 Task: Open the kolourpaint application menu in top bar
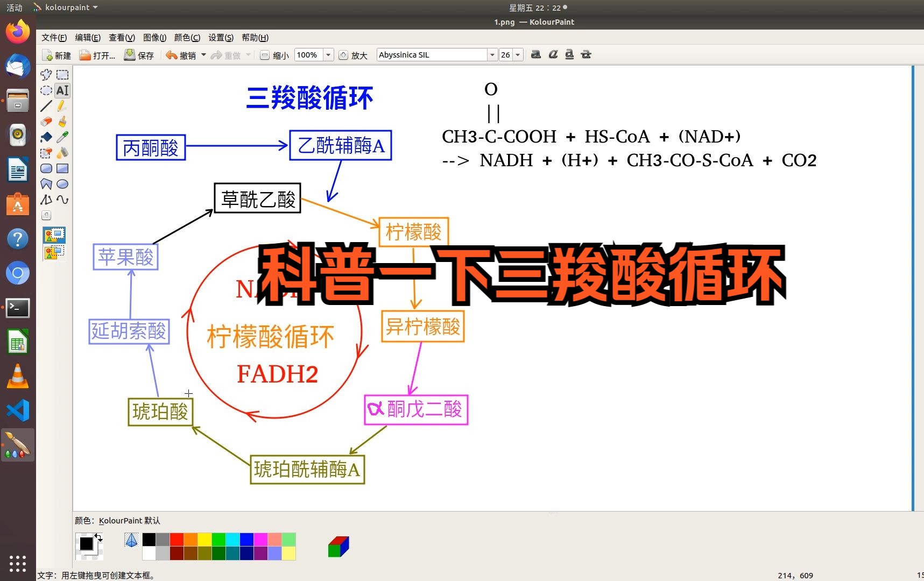click(x=66, y=8)
